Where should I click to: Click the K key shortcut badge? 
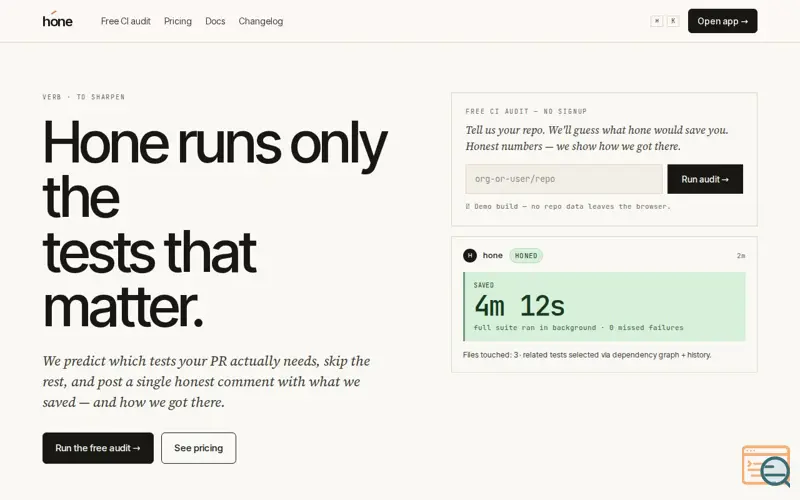[x=673, y=21]
